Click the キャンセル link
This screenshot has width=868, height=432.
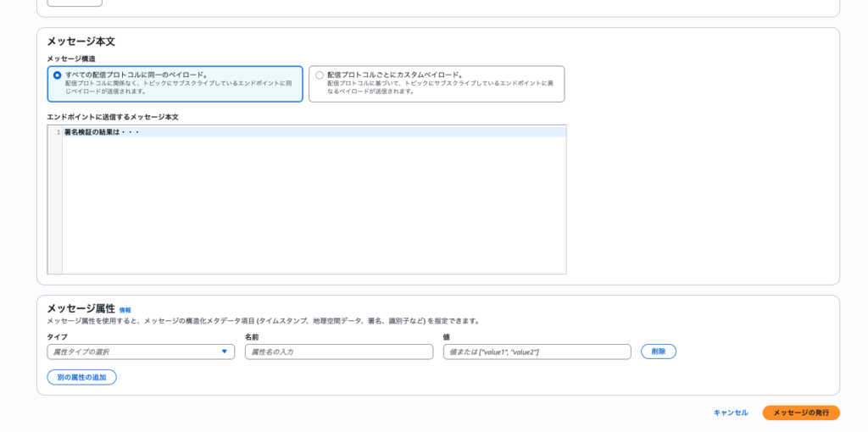(731, 413)
